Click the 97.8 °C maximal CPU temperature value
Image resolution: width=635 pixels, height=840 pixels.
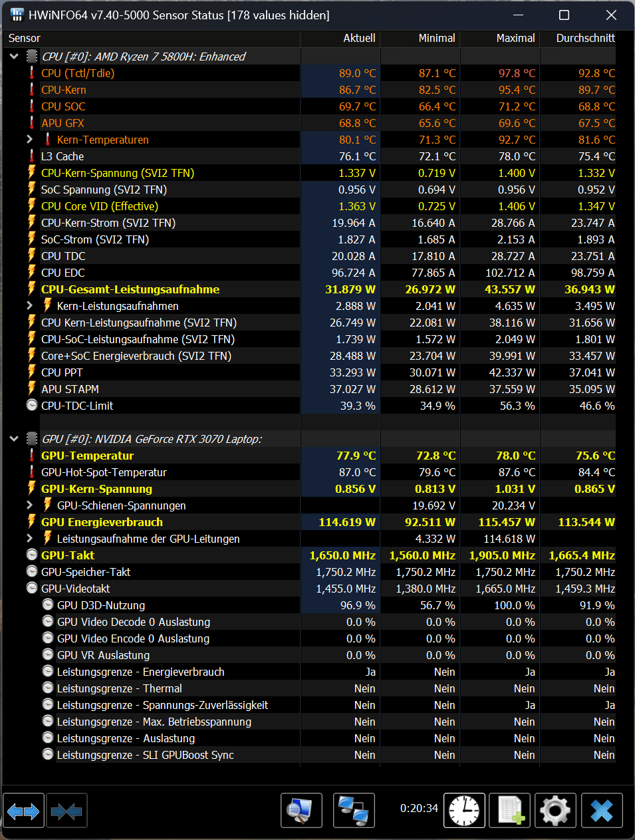pyautogui.click(x=517, y=73)
